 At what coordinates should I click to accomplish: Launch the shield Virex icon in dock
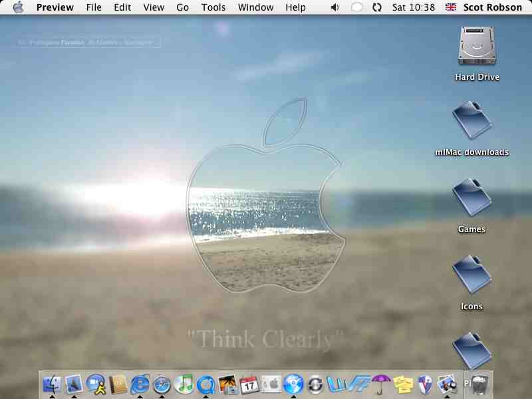pyautogui.click(x=425, y=384)
